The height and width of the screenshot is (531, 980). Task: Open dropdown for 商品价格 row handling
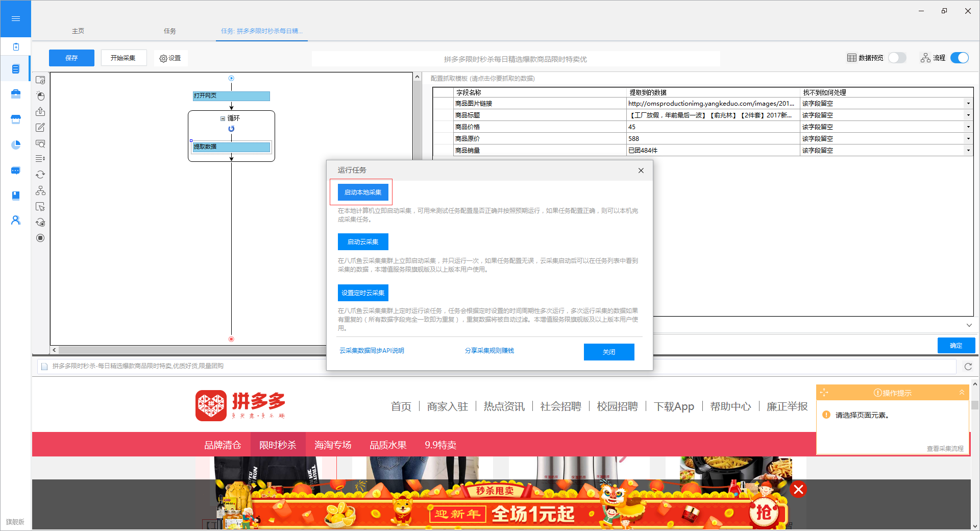(968, 127)
